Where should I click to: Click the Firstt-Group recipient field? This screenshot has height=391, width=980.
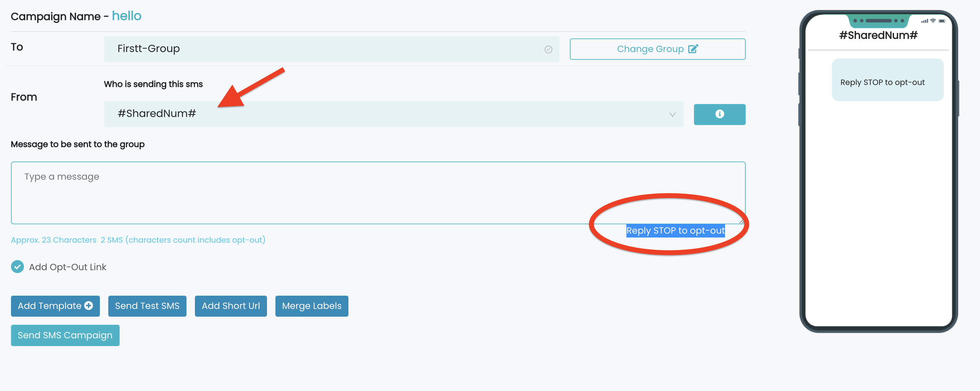pos(331,49)
